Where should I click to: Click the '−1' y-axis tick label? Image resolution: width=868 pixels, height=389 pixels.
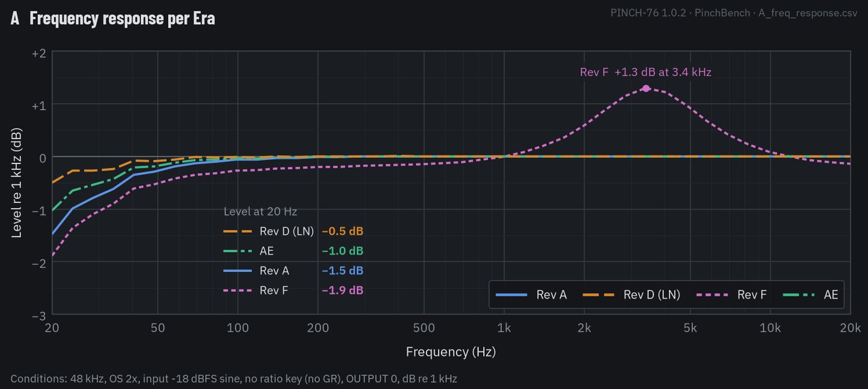pyautogui.click(x=39, y=210)
